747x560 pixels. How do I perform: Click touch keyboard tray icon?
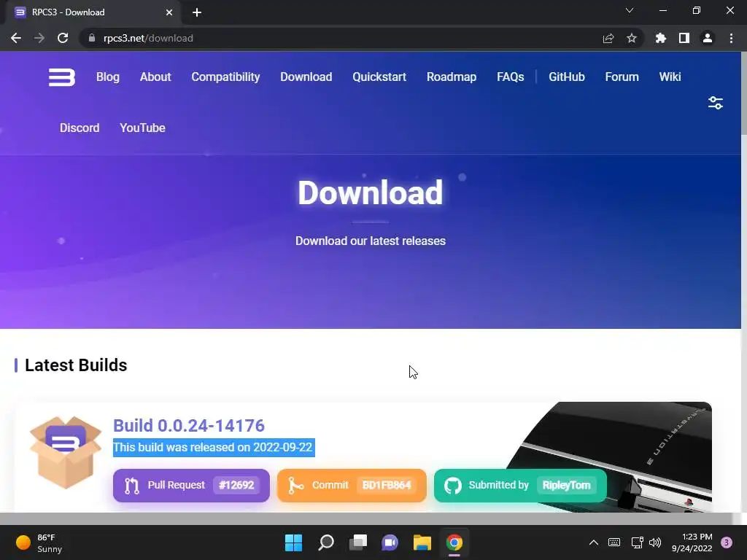(614, 542)
